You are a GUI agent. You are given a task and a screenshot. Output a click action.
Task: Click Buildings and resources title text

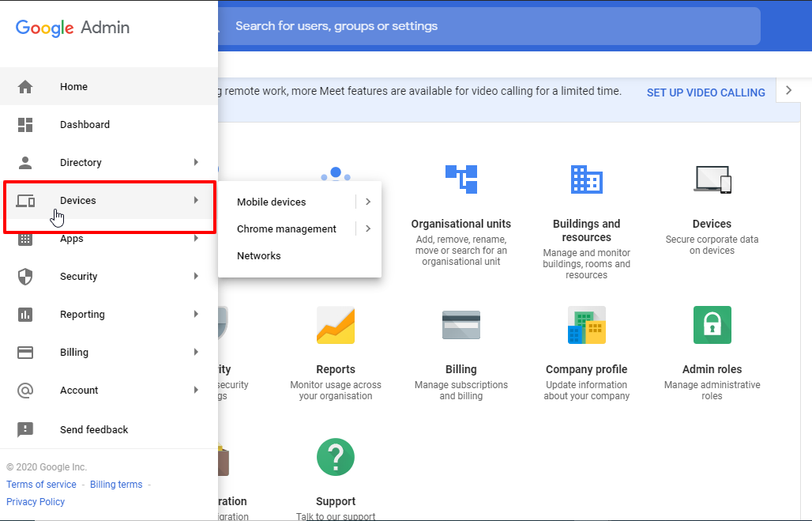point(586,231)
